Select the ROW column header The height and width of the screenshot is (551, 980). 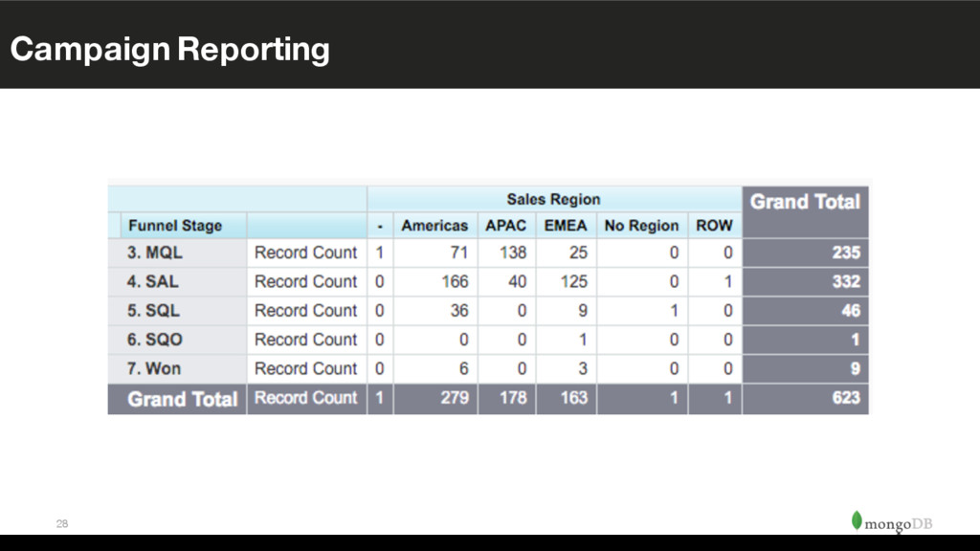(x=714, y=226)
